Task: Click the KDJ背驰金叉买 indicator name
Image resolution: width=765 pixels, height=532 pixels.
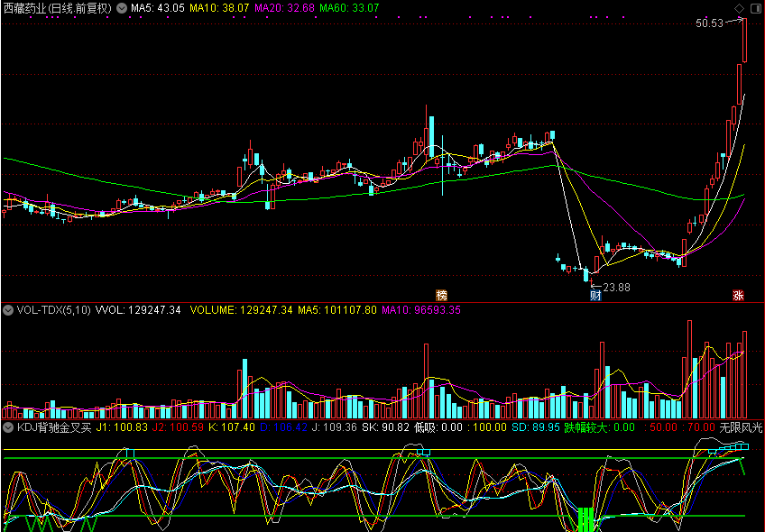Action: (55, 427)
